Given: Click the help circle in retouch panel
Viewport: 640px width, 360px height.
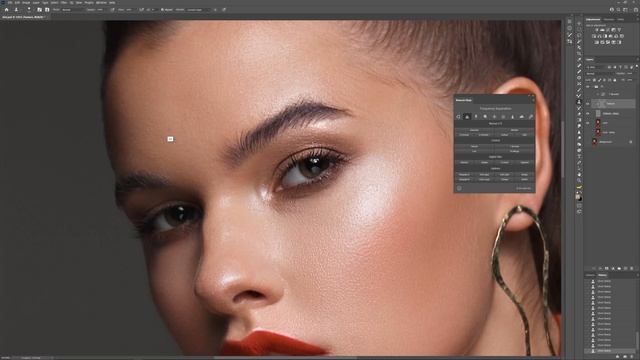Looking at the screenshot, I should coord(459,188).
